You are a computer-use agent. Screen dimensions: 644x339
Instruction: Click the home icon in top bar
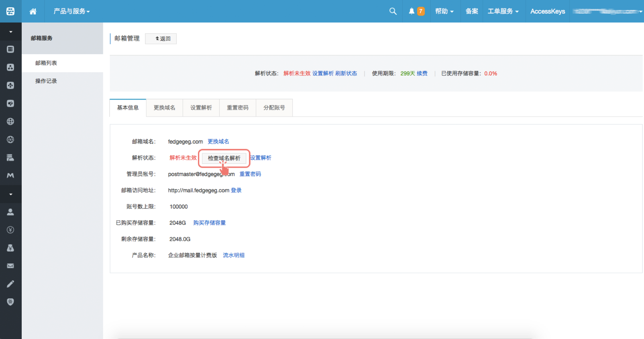pyautogui.click(x=33, y=11)
